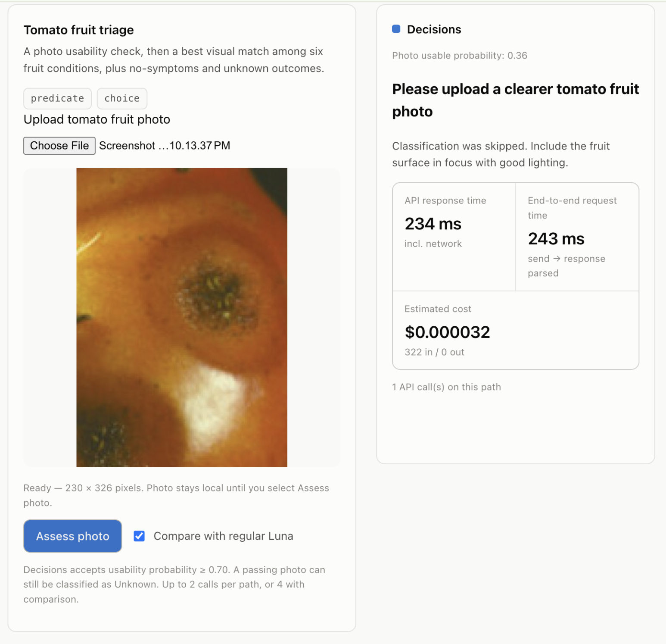Click the API response time card
The image size is (666, 644).
pos(454,237)
